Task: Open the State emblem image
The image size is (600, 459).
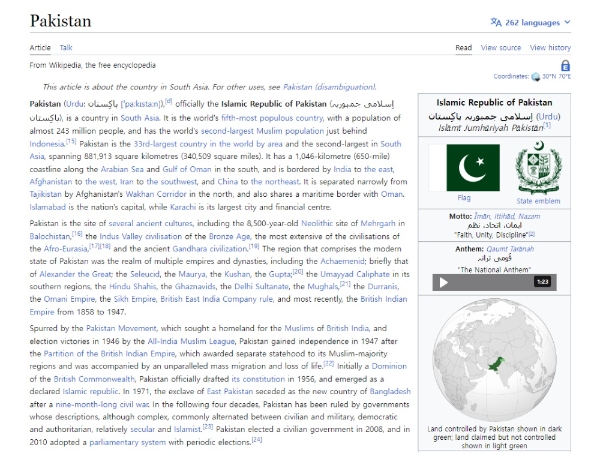Action: click(538, 167)
